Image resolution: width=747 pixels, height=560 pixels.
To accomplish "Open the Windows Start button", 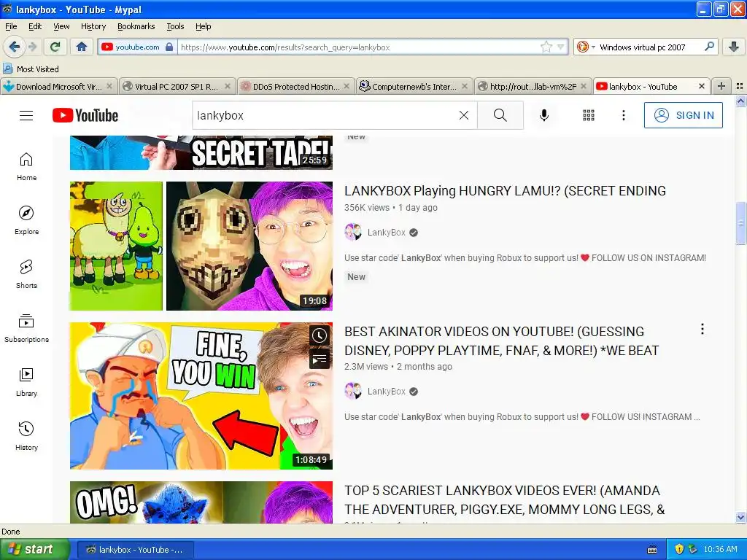I will [35, 550].
